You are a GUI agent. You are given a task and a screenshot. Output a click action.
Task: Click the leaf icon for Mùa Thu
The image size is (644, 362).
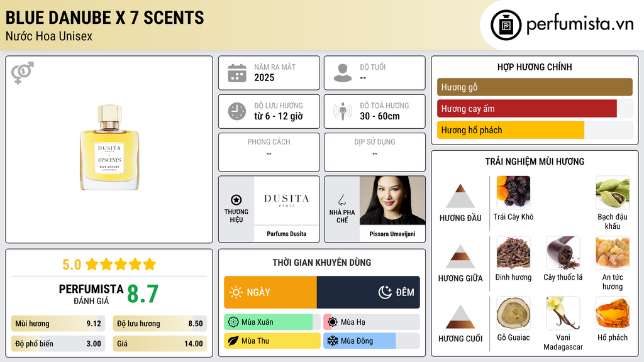point(233,341)
